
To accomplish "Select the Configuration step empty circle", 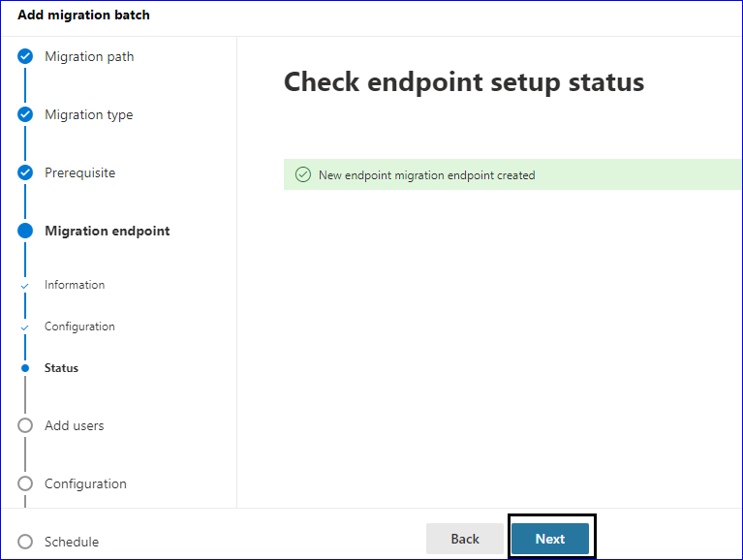I will pyautogui.click(x=25, y=483).
